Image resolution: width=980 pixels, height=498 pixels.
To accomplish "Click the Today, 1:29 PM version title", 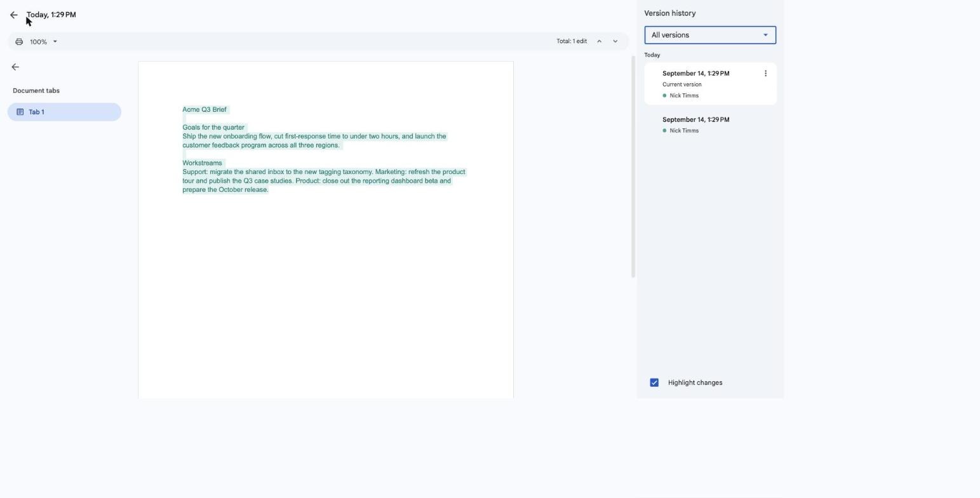I will (x=51, y=15).
